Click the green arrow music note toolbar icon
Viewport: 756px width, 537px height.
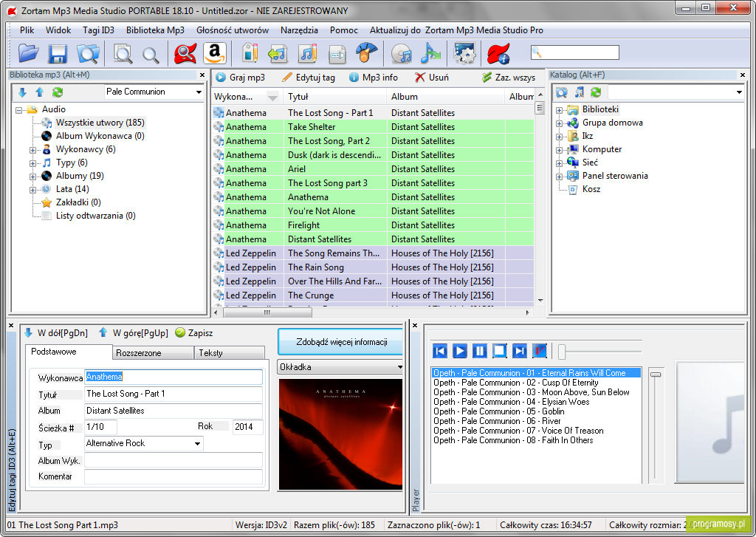278,53
